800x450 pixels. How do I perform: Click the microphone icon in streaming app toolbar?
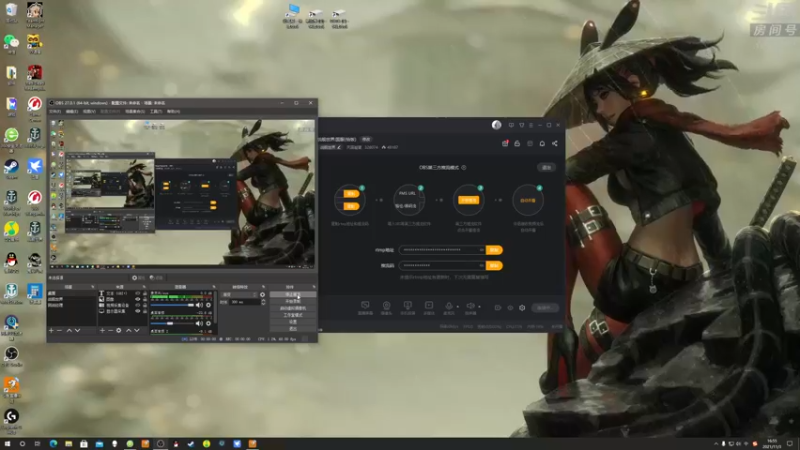click(x=449, y=306)
